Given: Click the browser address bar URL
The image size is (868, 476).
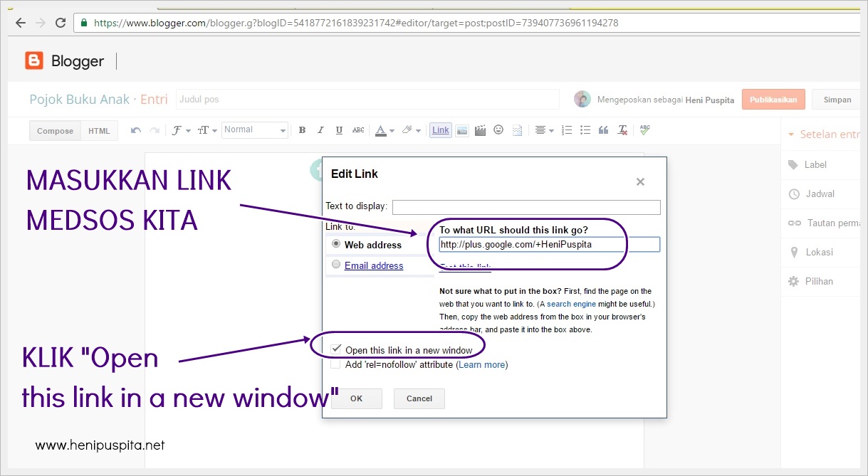Looking at the screenshot, I should pyautogui.click(x=356, y=23).
